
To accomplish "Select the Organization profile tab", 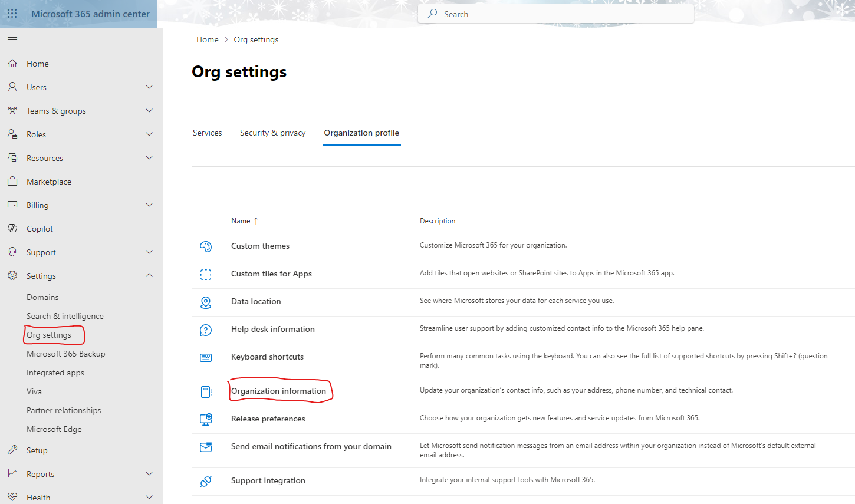I will tap(361, 133).
